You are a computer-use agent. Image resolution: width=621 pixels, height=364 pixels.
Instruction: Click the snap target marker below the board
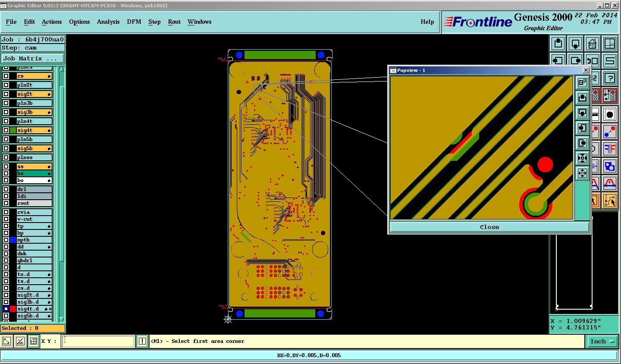[x=228, y=319]
